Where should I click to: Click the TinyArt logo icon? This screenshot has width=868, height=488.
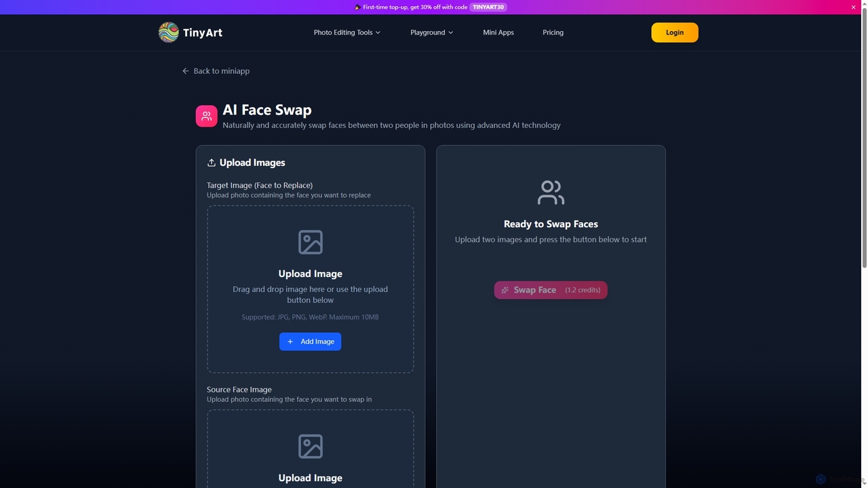point(168,32)
